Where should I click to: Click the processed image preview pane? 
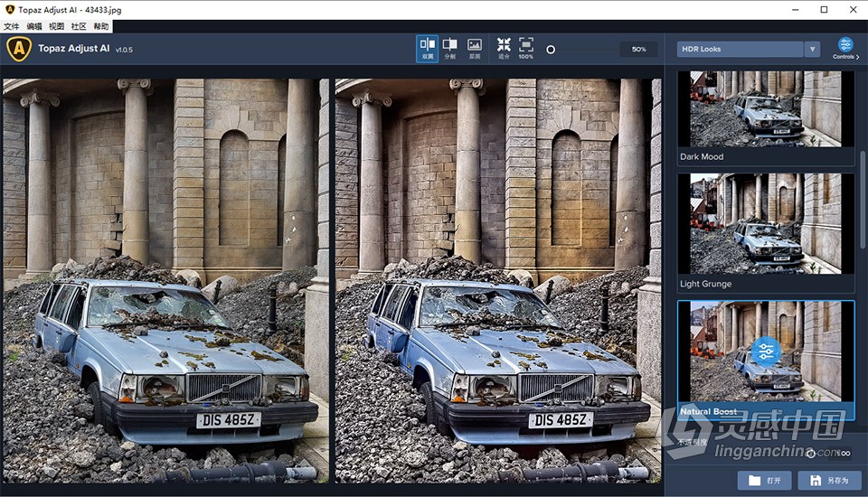(498, 281)
